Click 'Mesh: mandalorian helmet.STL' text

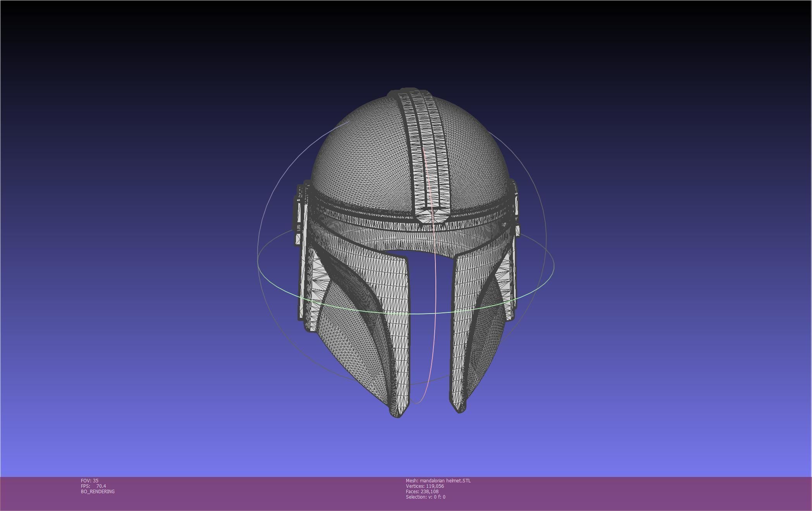[x=438, y=480]
